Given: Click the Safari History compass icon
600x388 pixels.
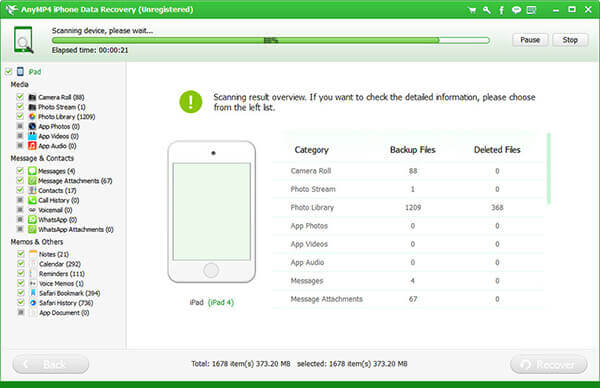Looking at the screenshot, I should tap(33, 303).
